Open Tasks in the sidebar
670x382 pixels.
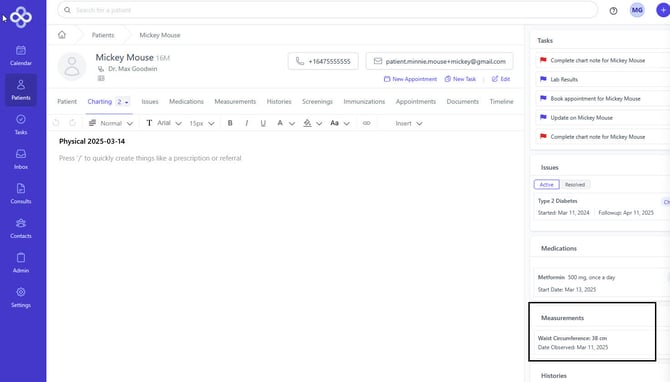tap(21, 124)
